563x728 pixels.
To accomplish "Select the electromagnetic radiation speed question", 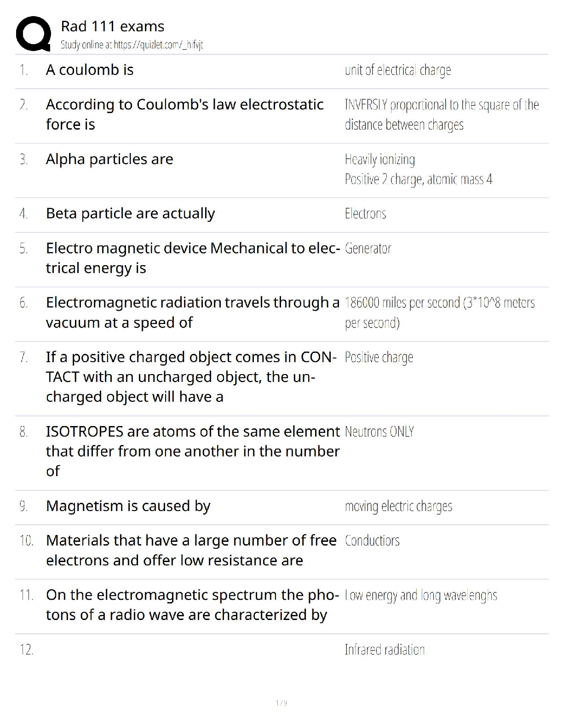I will click(x=192, y=313).
